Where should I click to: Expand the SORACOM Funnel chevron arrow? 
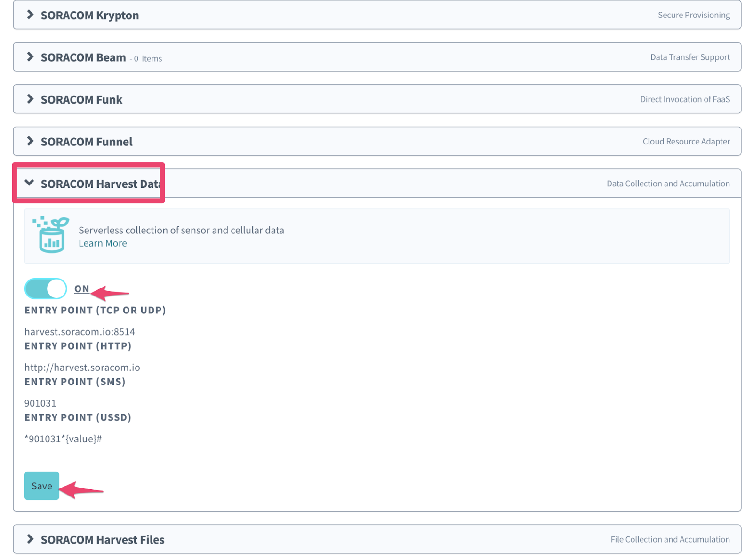(x=30, y=141)
